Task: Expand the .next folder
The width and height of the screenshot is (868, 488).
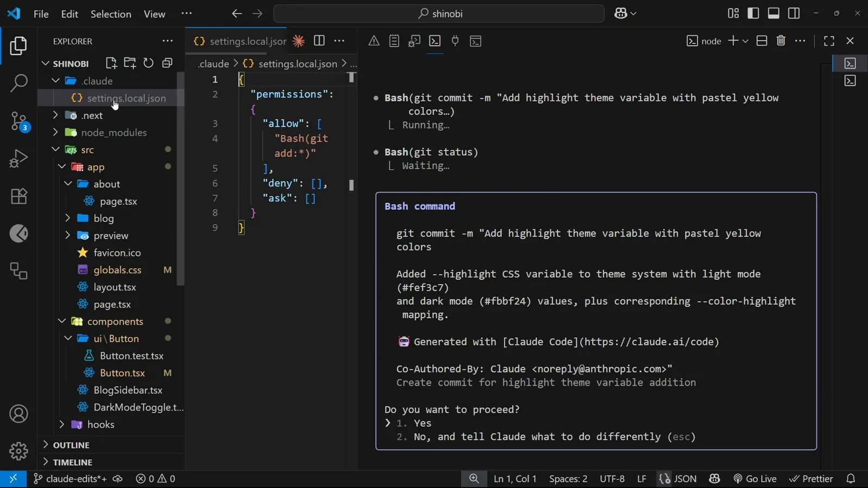Action: (55, 115)
